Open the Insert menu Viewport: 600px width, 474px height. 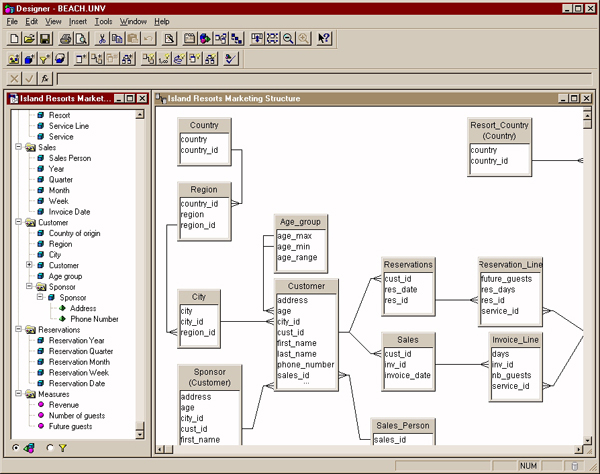tap(77, 21)
